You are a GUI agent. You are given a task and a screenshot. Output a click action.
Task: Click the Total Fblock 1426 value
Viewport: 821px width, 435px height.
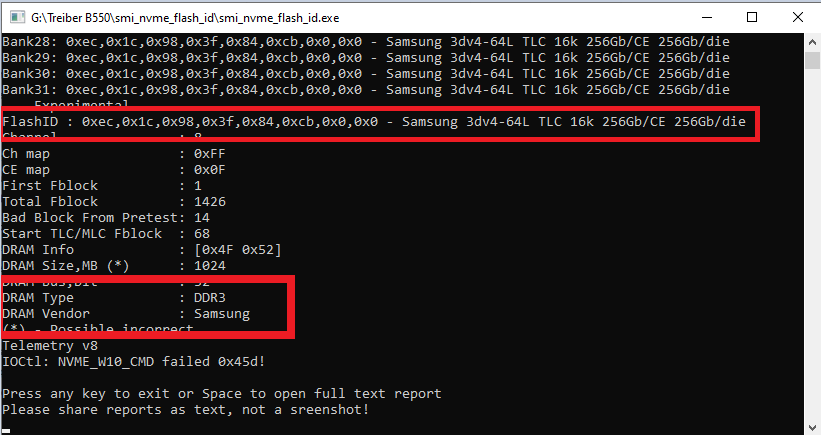click(x=209, y=202)
